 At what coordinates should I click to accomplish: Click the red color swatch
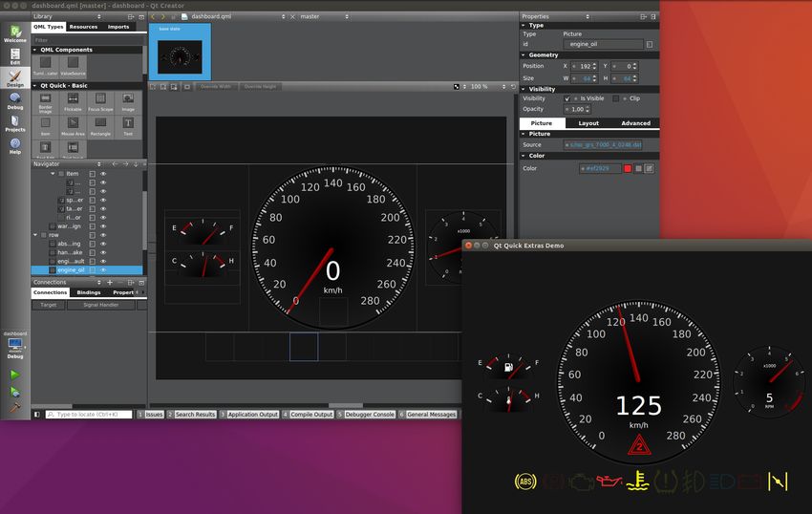[x=628, y=168]
